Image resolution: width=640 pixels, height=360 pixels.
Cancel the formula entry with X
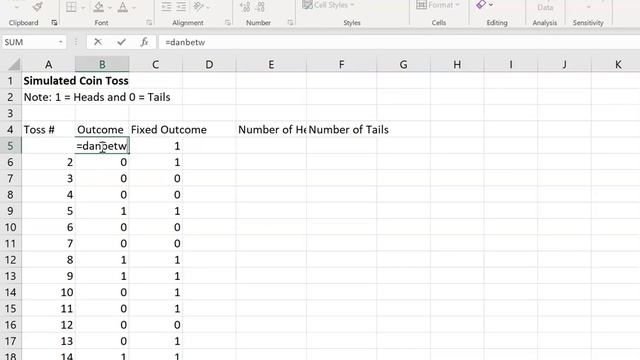tap(98, 42)
